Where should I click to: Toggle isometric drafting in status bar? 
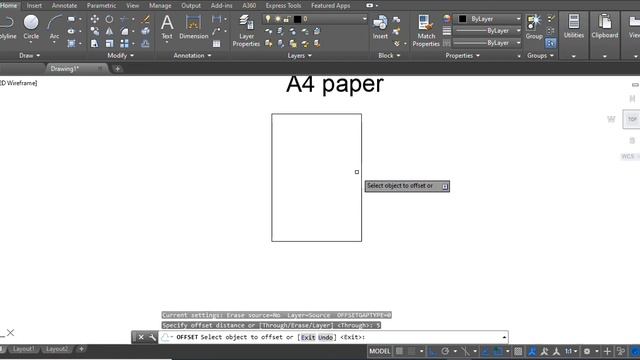pos(465,351)
